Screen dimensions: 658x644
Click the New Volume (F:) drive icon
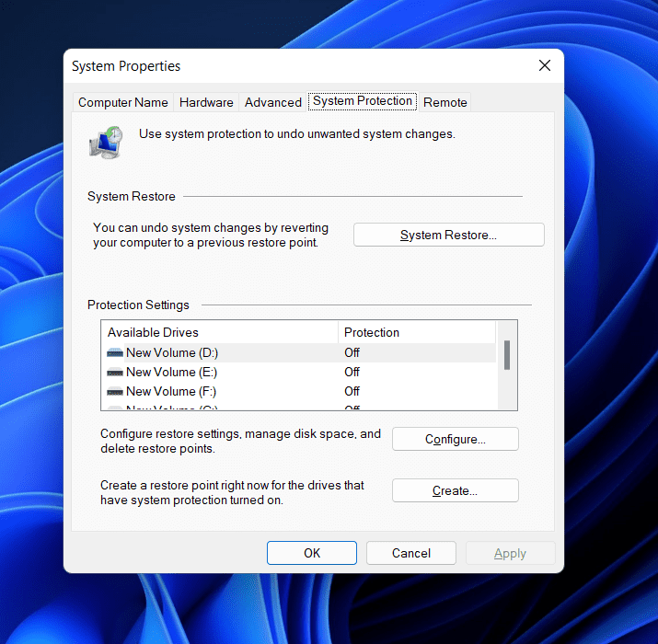point(114,391)
